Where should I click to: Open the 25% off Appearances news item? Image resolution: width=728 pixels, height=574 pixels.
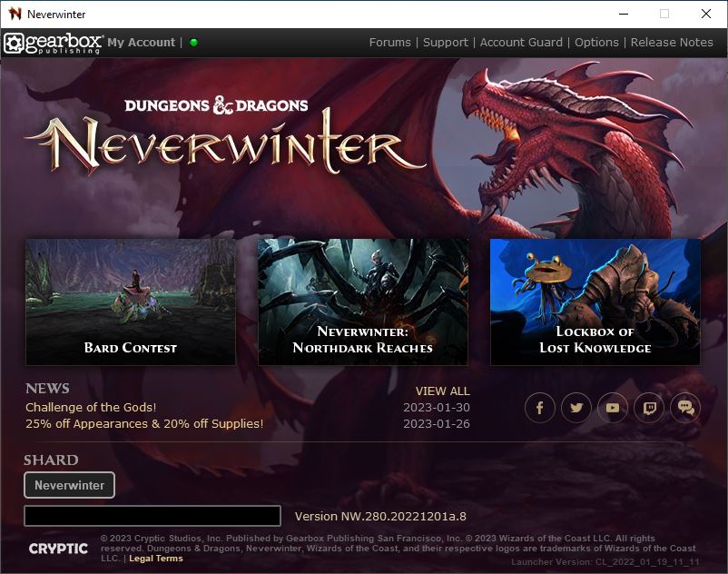point(144,423)
